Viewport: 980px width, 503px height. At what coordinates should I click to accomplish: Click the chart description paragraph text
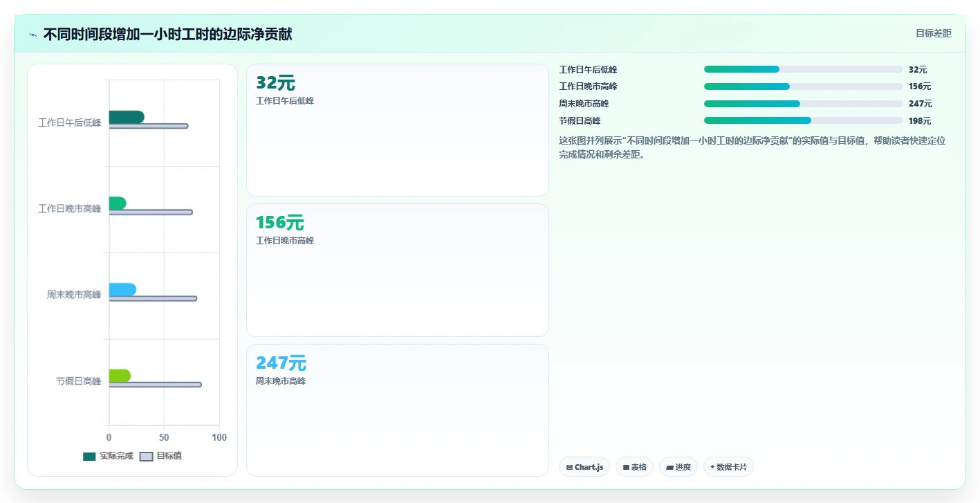[x=752, y=147]
